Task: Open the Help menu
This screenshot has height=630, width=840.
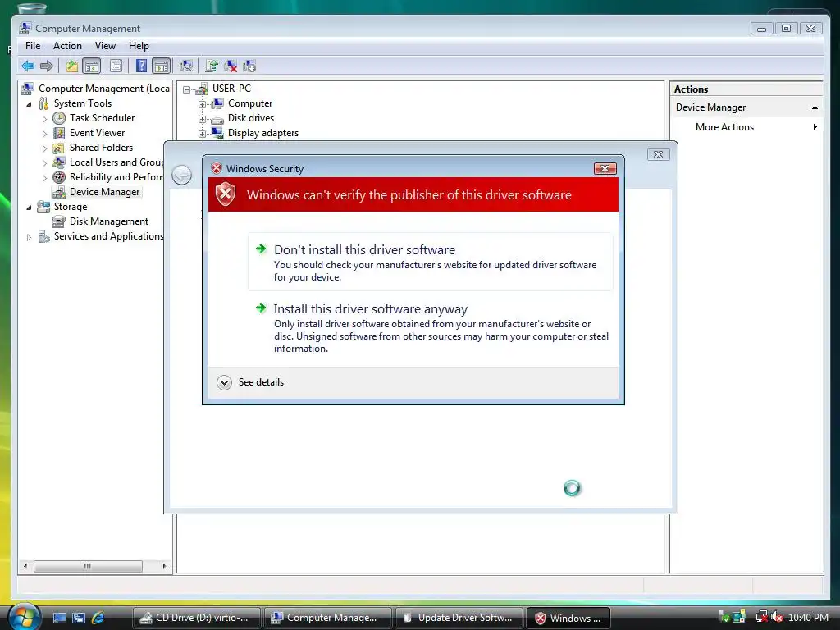Action: click(x=139, y=46)
